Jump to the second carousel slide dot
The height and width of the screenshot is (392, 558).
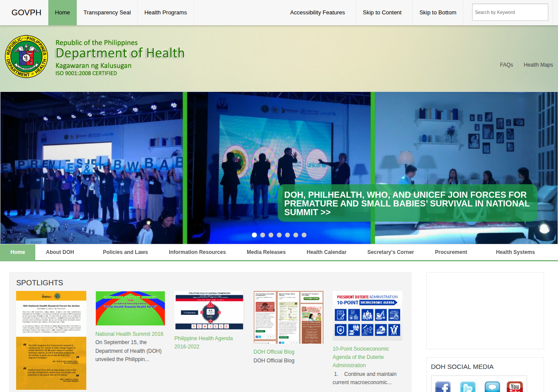pos(263,235)
